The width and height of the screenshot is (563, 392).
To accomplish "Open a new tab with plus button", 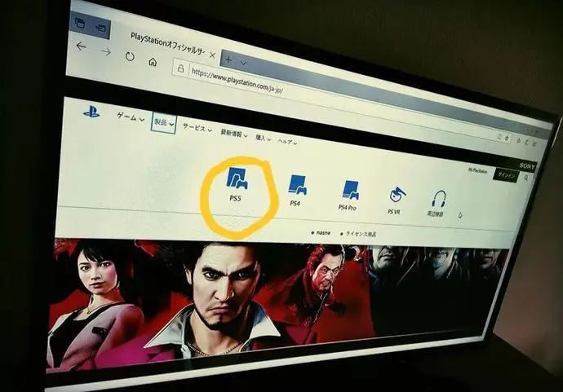I will [228, 59].
